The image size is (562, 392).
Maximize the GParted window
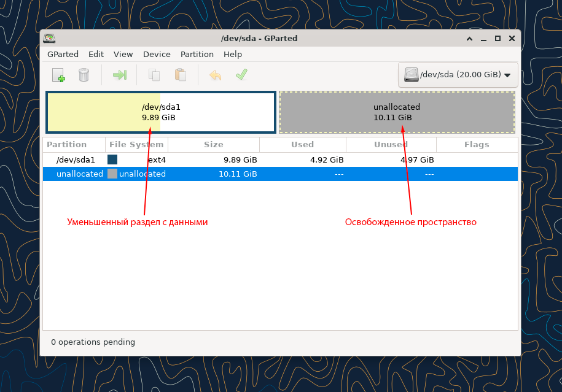point(498,38)
